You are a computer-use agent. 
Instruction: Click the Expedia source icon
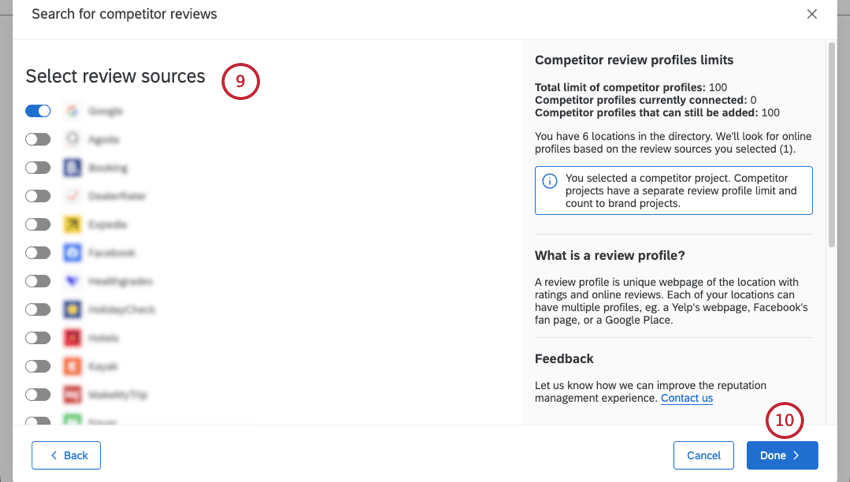tap(72, 225)
